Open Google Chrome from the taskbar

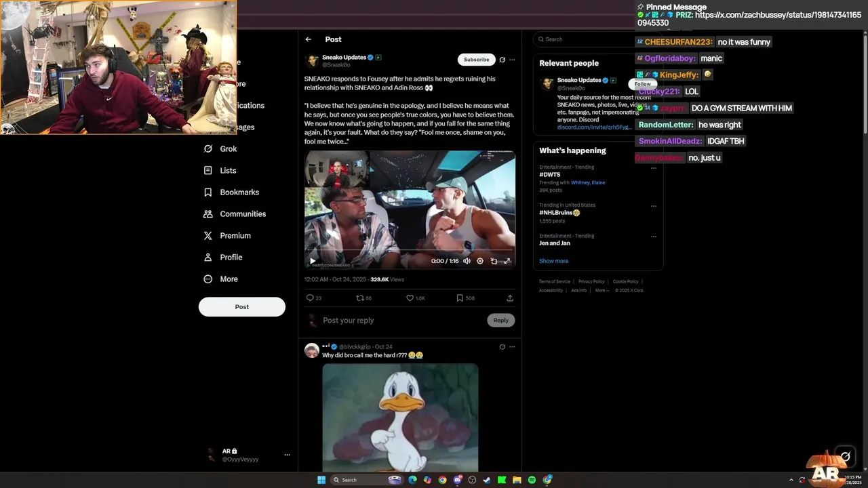coord(442,480)
